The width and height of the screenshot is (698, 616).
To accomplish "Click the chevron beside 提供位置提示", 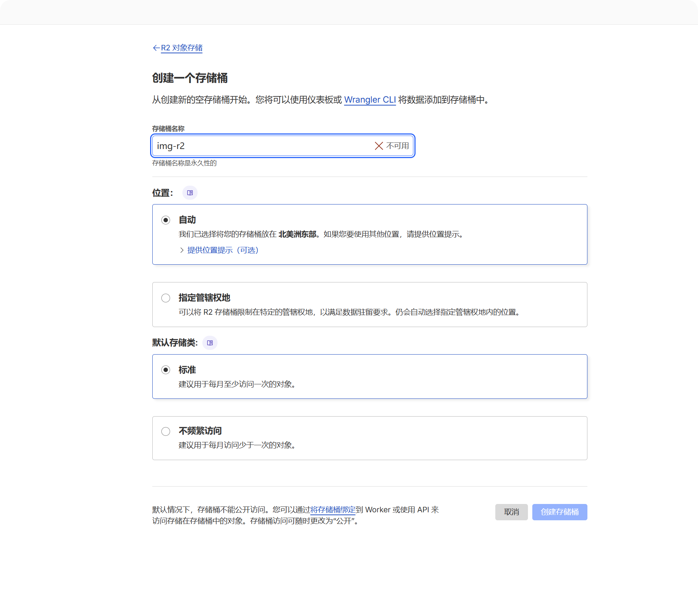I will (182, 250).
